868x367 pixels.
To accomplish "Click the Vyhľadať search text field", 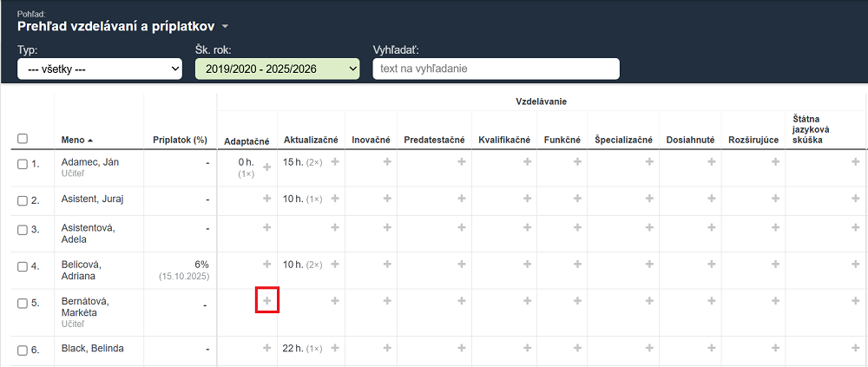I will click(496, 69).
